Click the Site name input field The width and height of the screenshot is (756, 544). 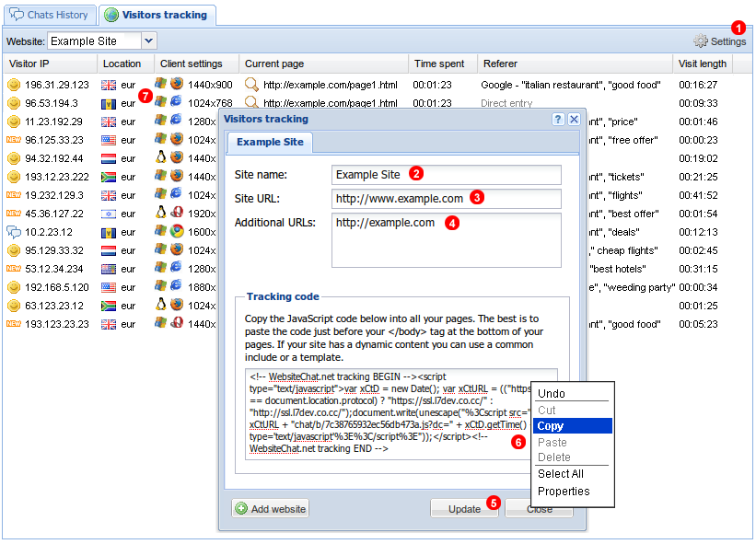pyautogui.click(x=446, y=174)
